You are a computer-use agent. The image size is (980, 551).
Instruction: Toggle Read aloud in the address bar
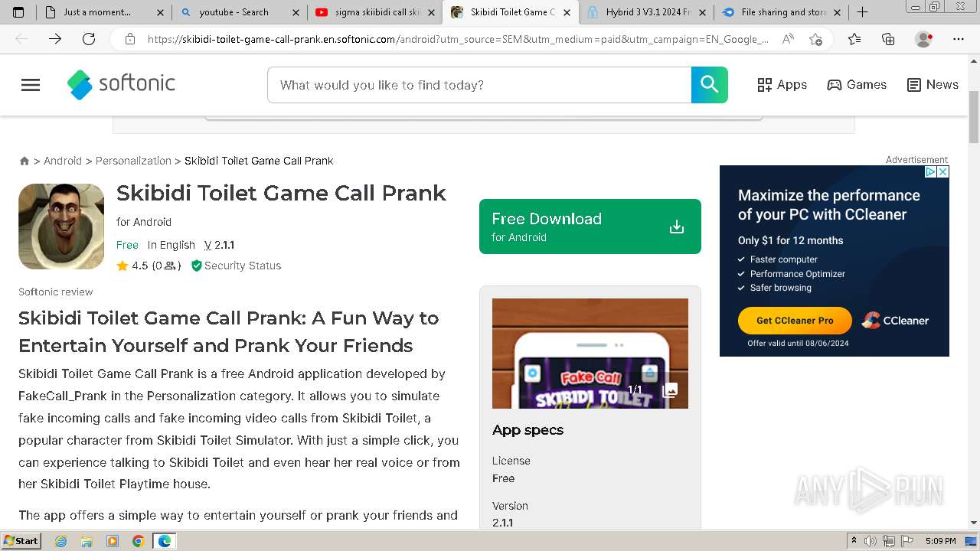pos(788,39)
